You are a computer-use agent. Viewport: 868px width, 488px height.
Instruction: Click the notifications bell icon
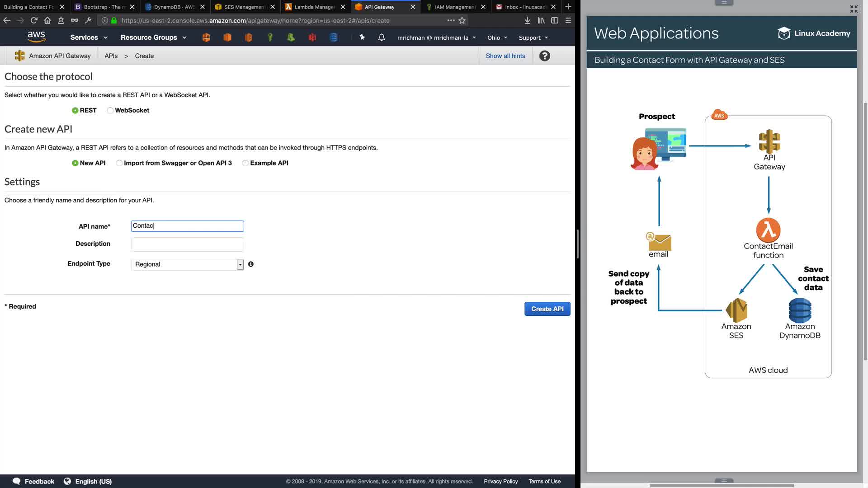[x=382, y=38]
